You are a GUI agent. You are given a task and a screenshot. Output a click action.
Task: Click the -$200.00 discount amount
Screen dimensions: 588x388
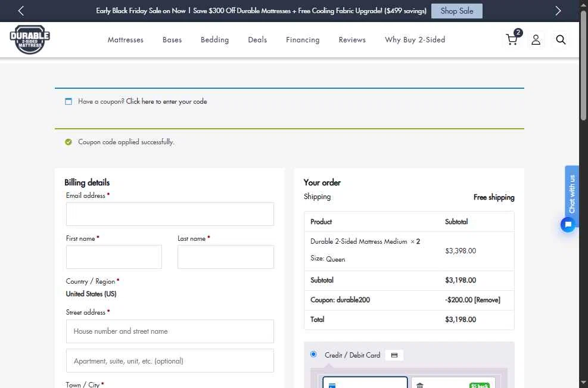click(x=459, y=300)
